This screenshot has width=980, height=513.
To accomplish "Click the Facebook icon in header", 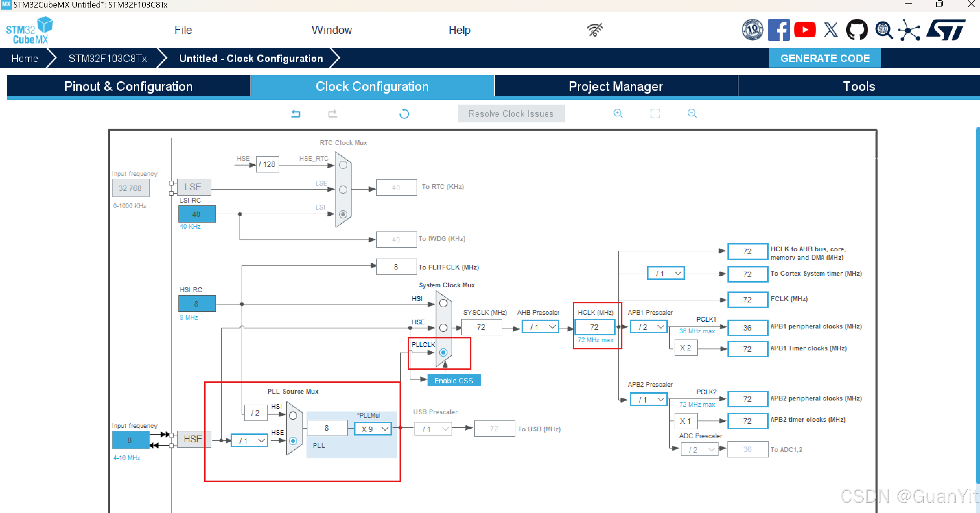I will coord(778,29).
